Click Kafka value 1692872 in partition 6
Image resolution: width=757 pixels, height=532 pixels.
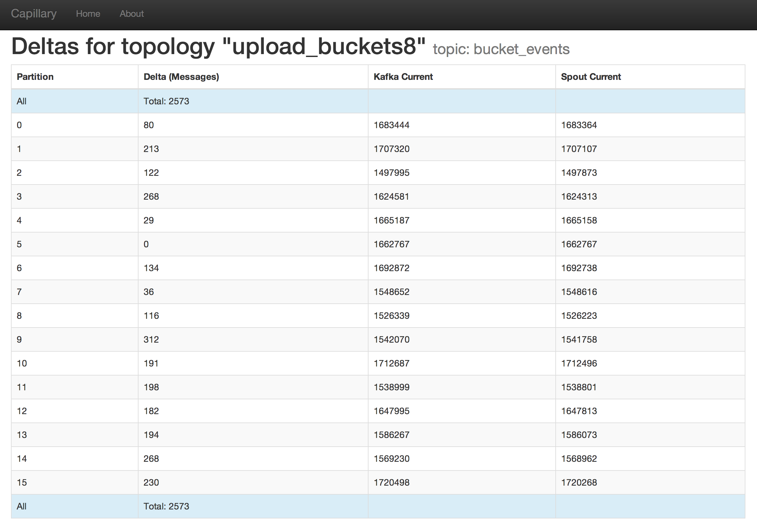point(391,268)
